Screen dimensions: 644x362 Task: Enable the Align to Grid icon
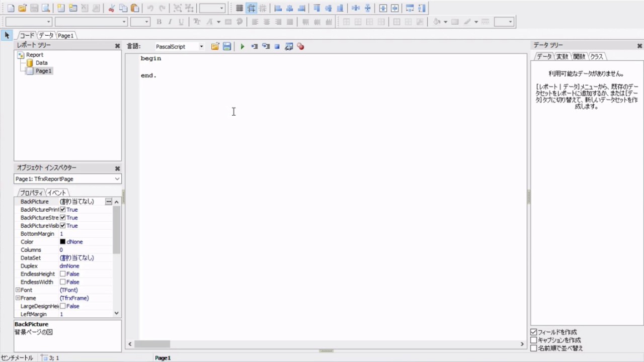251,8
